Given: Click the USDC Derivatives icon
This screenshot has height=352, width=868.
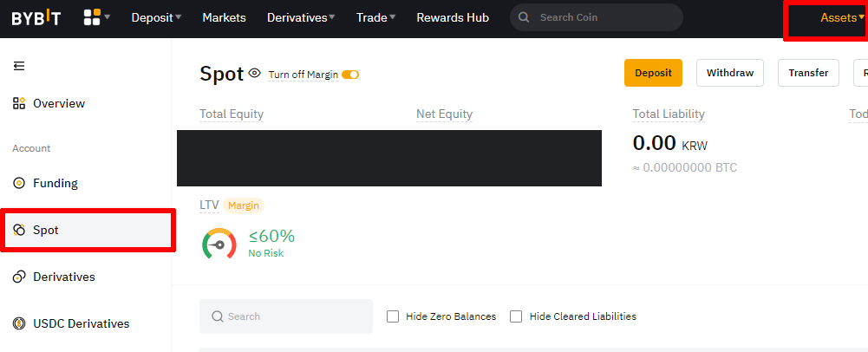Looking at the screenshot, I should [19, 323].
